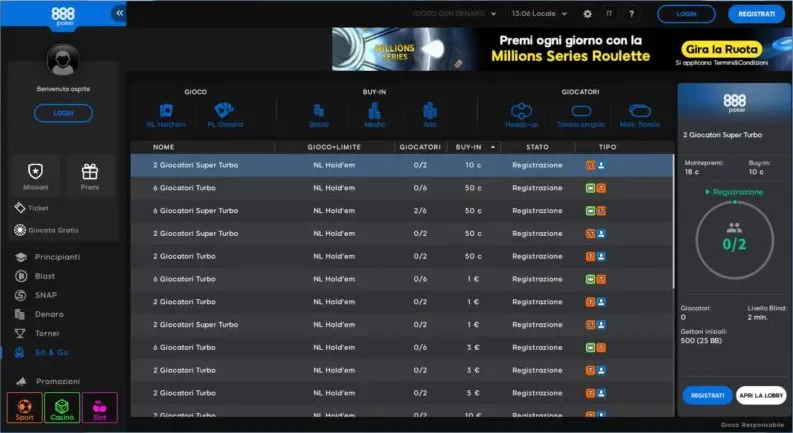Viewport: 793px width, 433px height.
Task: Select the 1 € 2 Giocatori Super Turbo row
Action: click(x=402, y=325)
